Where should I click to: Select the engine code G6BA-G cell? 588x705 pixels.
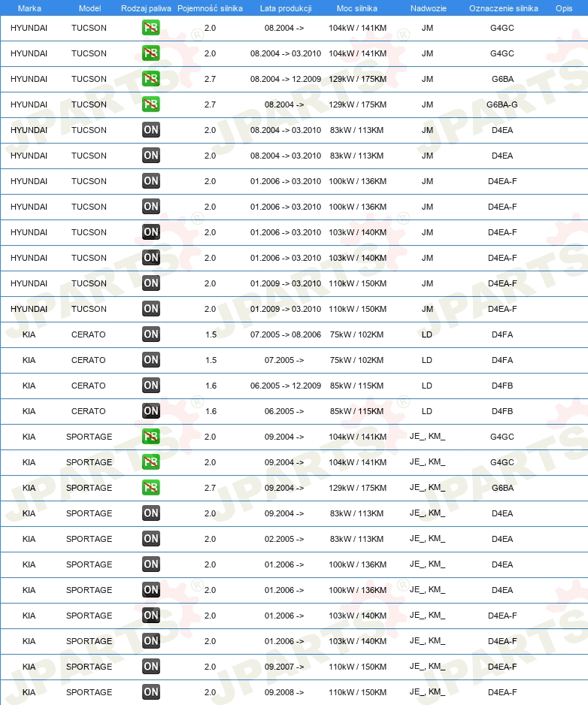(502, 104)
